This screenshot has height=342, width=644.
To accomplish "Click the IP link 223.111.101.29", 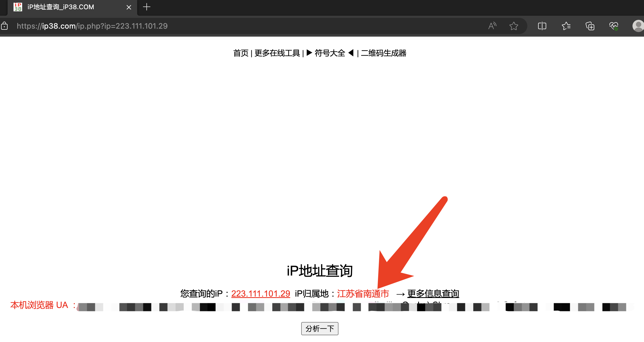I will pyautogui.click(x=260, y=294).
